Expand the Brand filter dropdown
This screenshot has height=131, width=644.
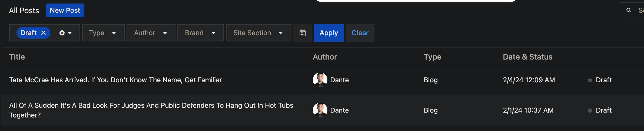[x=200, y=33]
